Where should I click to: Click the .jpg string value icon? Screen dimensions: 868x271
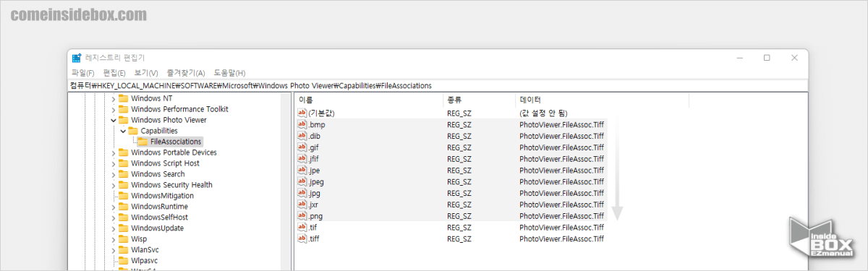click(302, 193)
